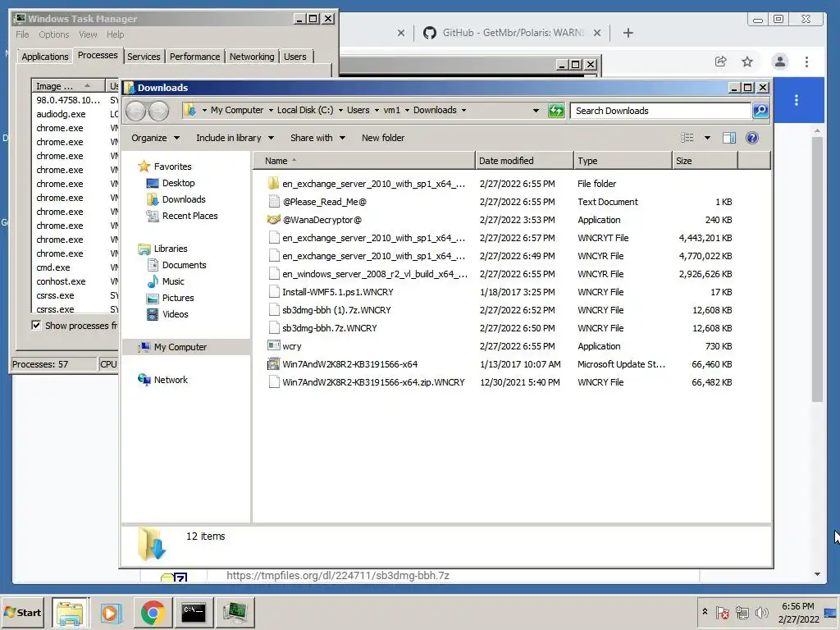
Task: Select the @WanaDecryptor@ application icon
Action: tap(274, 220)
